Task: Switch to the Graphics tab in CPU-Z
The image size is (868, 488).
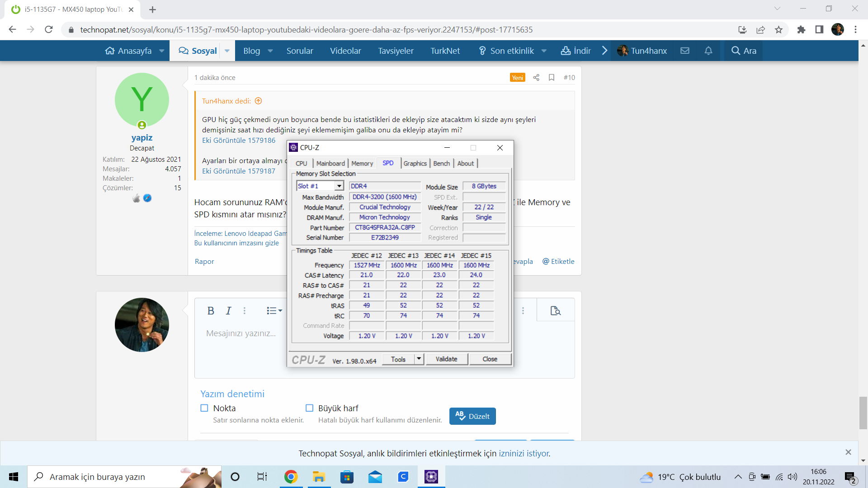Action: point(415,164)
